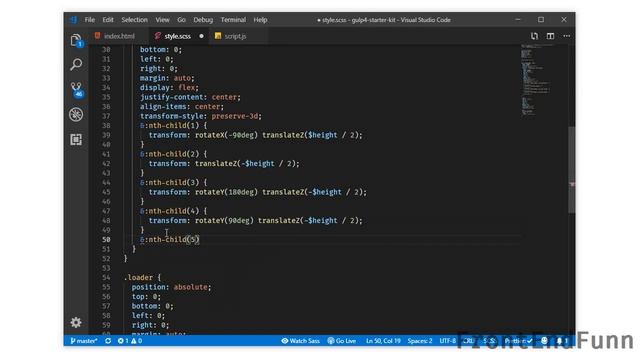Click the Prettier status item

(x=518, y=340)
